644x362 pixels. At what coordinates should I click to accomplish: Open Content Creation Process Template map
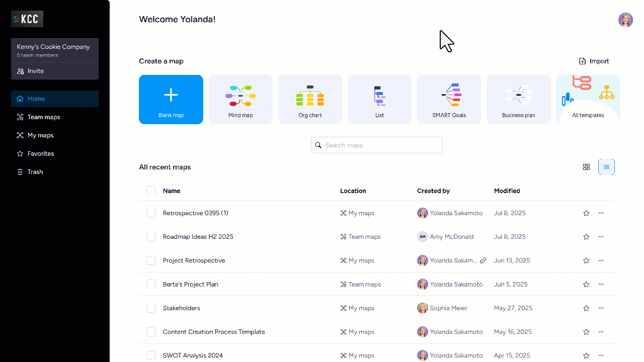214,332
